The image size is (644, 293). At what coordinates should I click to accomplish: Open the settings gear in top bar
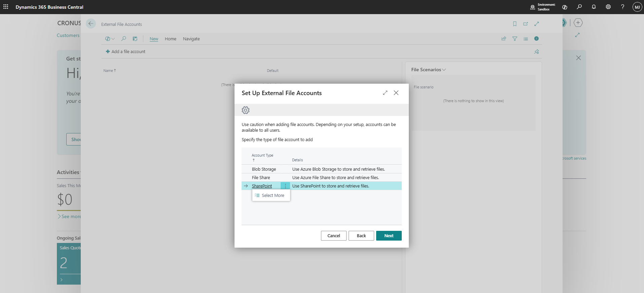pos(608,7)
